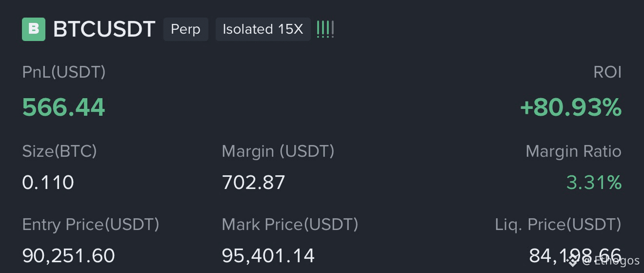Open the Isolated 15X leverage setting
The image size is (644, 273).
263,29
